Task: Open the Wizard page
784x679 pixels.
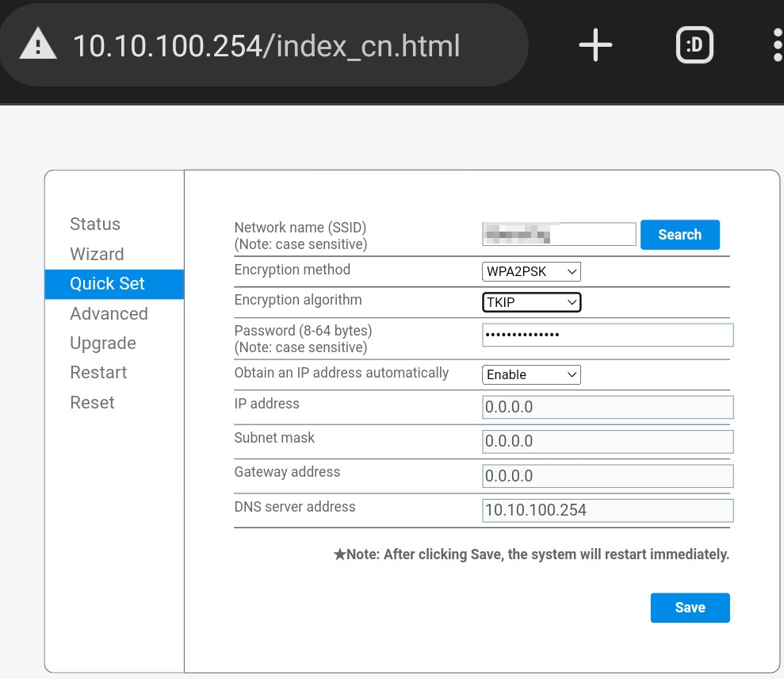Action: tap(97, 254)
